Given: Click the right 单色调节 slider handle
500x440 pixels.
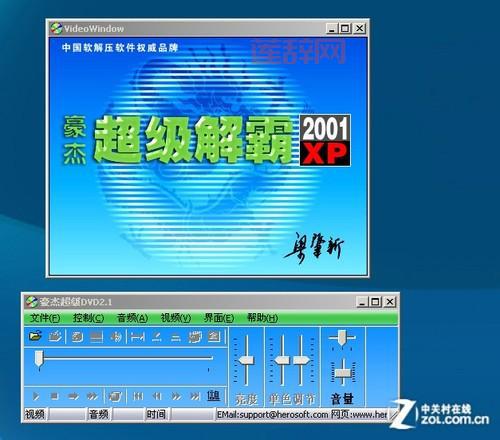Looking at the screenshot, I should [x=301, y=360].
